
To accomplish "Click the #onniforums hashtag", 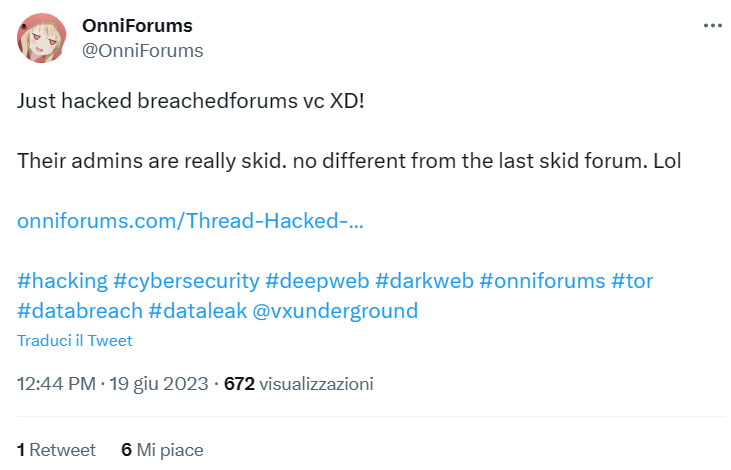I will [x=542, y=280].
